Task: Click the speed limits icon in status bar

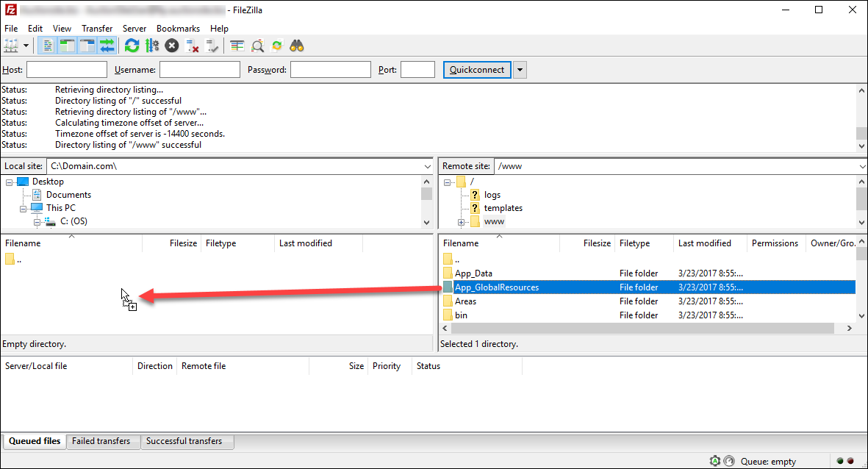Action: [x=729, y=461]
